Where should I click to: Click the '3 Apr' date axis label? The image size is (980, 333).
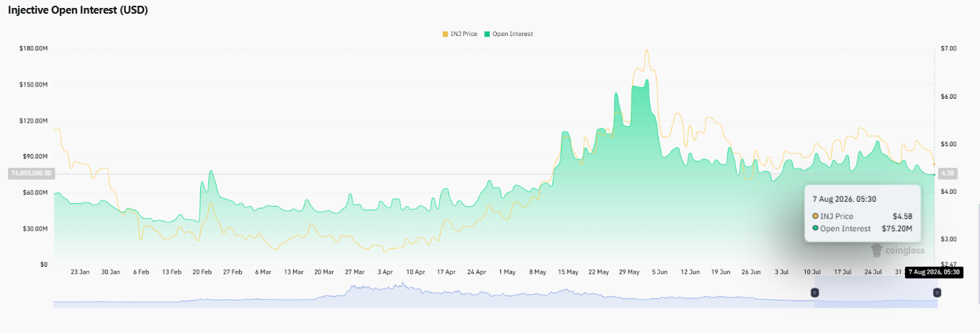click(385, 272)
